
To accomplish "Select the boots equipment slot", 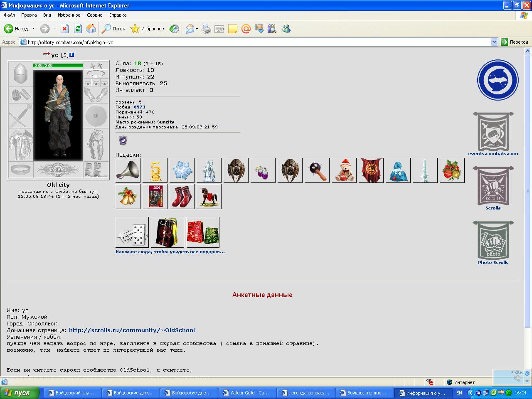I will tap(96, 170).
